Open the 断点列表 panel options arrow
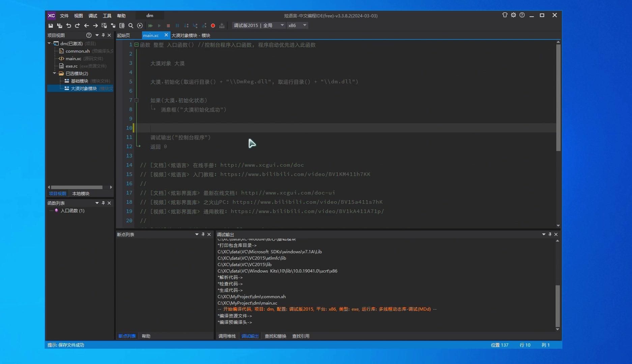 pyautogui.click(x=197, y=234)
